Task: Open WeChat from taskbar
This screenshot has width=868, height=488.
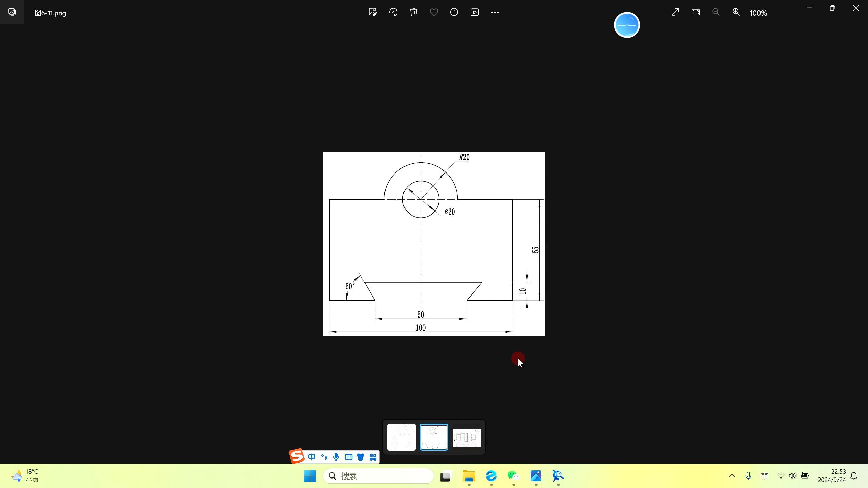Action: (x=514, y=476)
